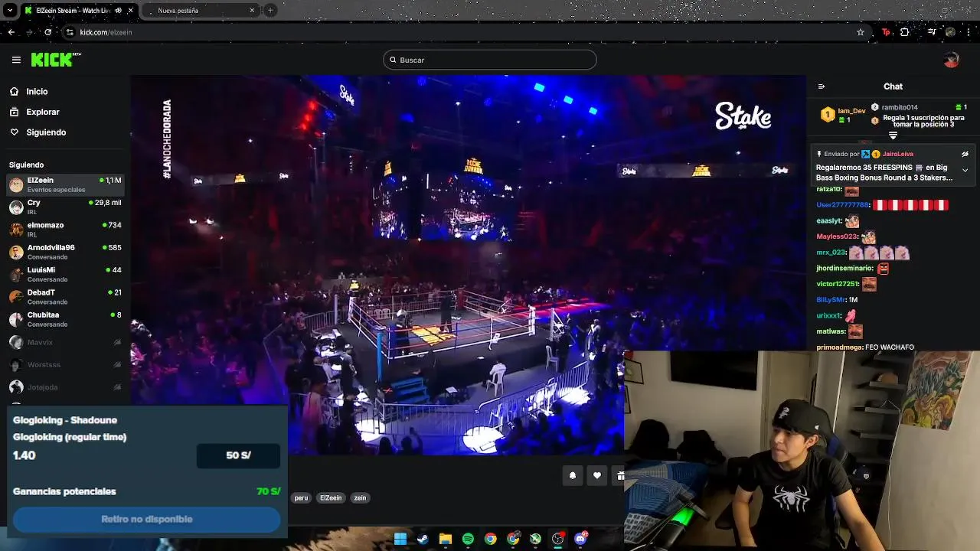Open the browser extensions puzzle icon
The height and width of the screenshot is (551, 980).
(x=904, y=32)
